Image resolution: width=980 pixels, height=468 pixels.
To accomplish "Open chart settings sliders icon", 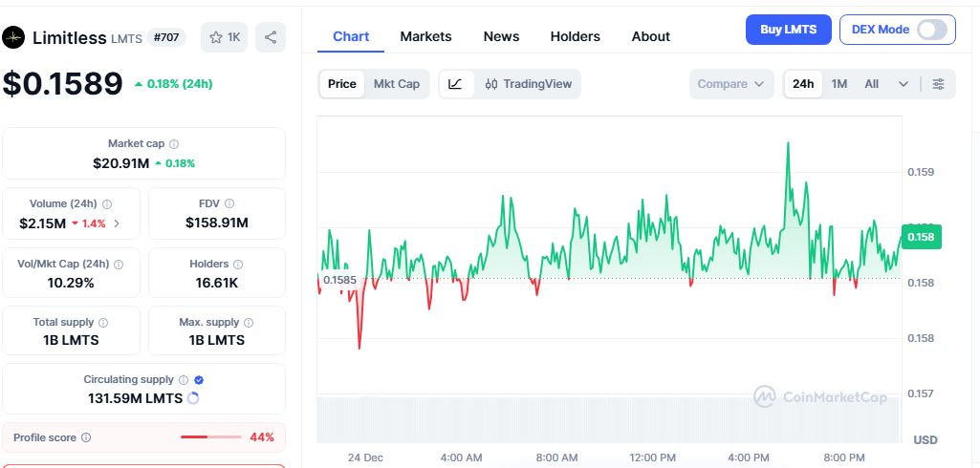I will click(938, 84).
